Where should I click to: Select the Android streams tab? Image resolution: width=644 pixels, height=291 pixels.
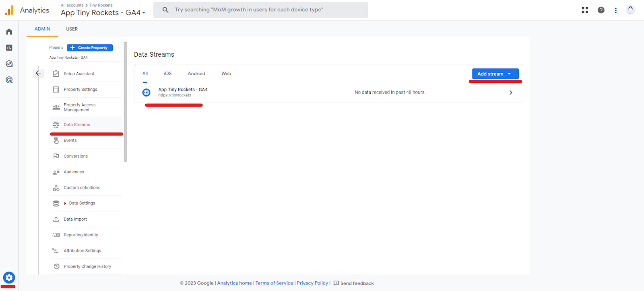[196, 74]
